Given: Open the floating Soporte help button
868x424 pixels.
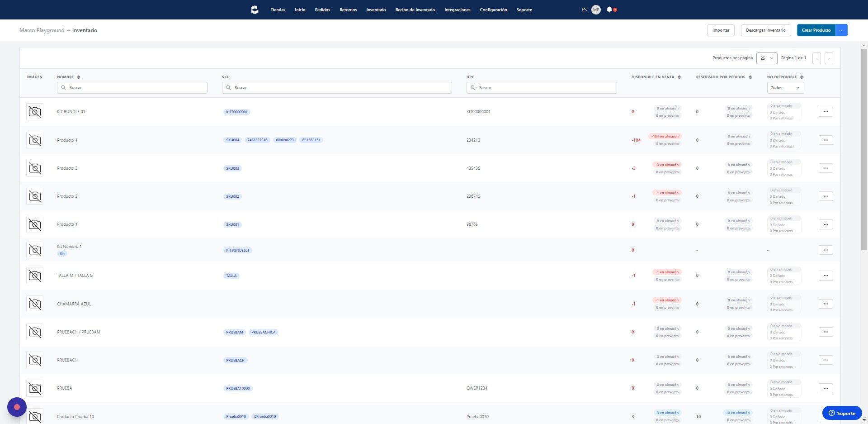Looking at the screenshot, I should 842,413.
